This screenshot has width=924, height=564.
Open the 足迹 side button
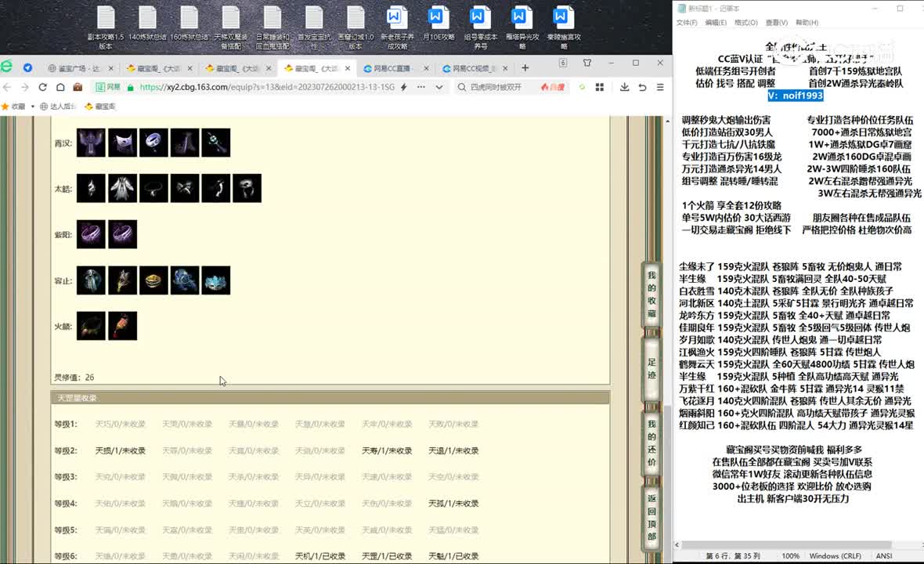tap(651, 369)
